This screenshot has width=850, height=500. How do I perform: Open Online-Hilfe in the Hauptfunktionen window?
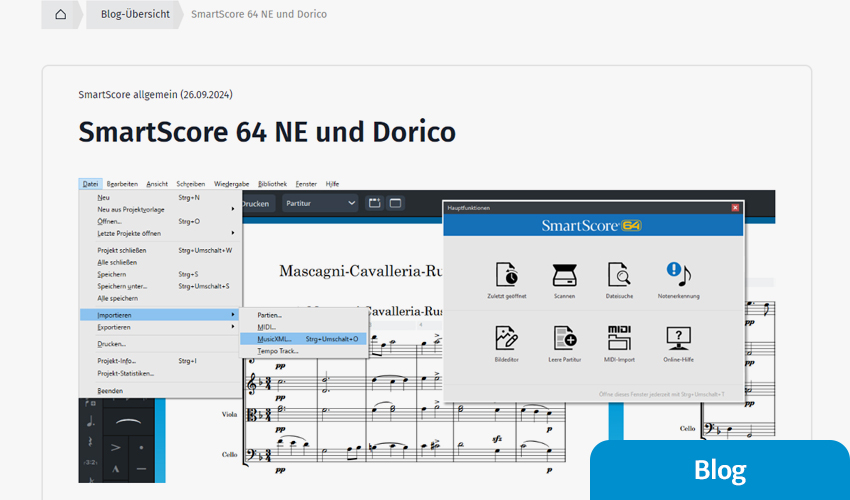(680, 338)
